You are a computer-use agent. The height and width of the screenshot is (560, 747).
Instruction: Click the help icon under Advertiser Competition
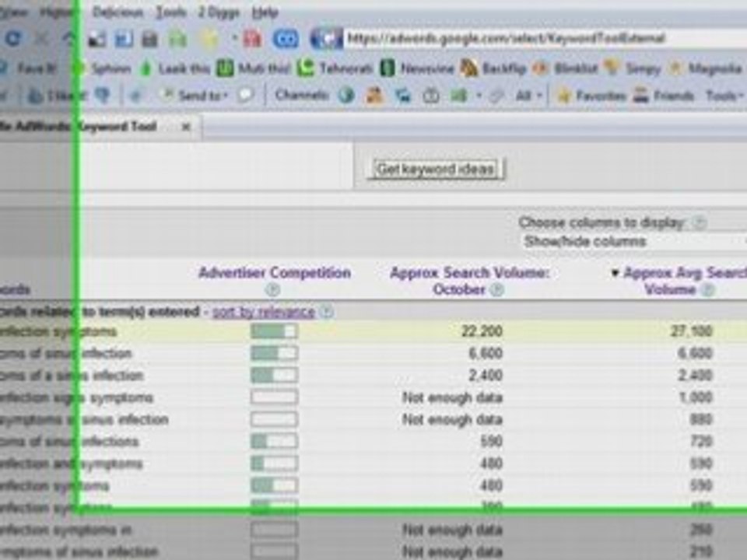tap(272, 289)
